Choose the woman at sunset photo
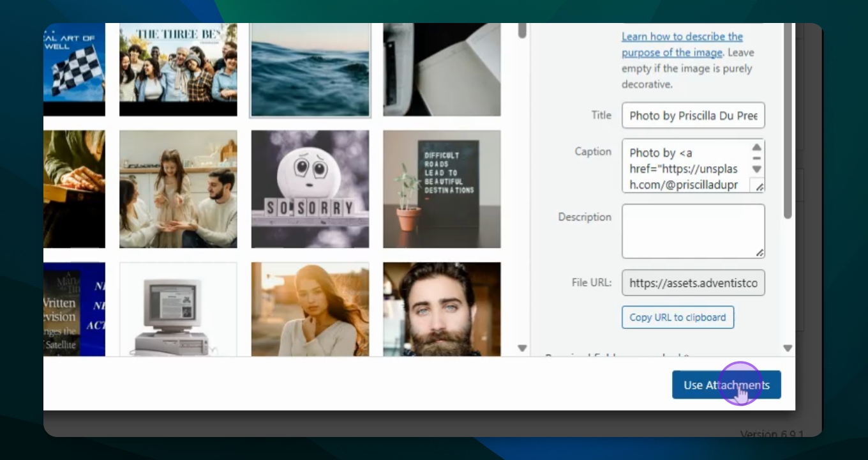The height and width of the screenshot is (460, 868). pyautogui.click(x=310, y=309)
